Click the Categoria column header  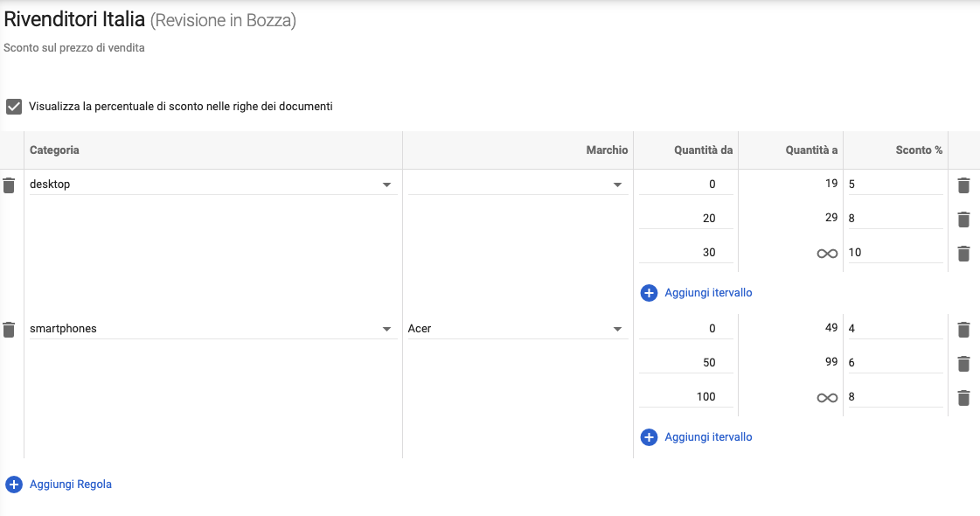point(55,150)
